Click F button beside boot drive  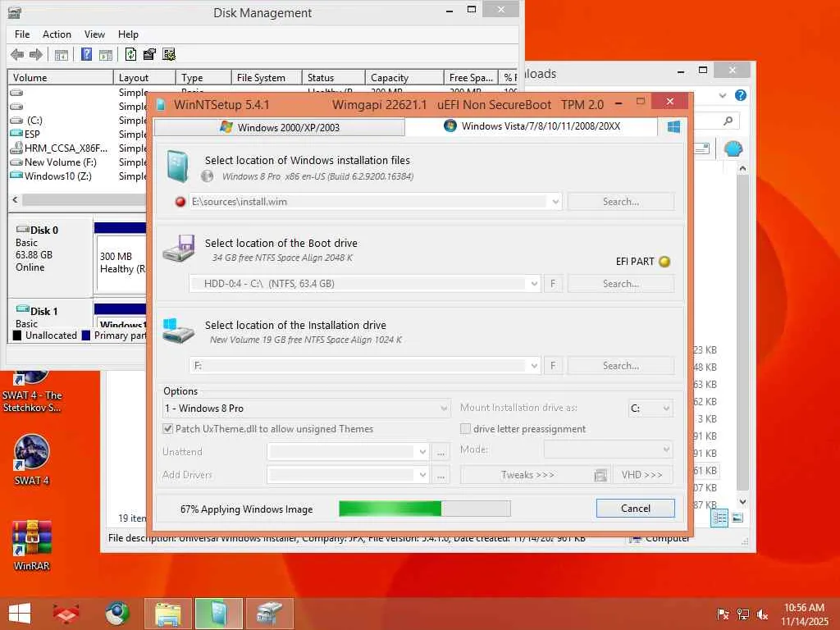[x=553, y=284]
